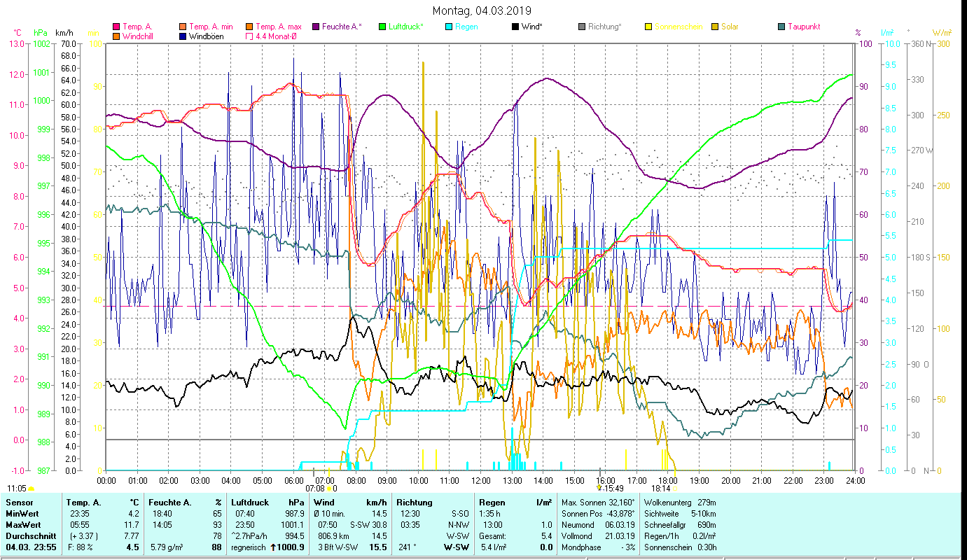
Task: Click the 'Sonnenschein' legend label at top
Action: click(678, 27)
